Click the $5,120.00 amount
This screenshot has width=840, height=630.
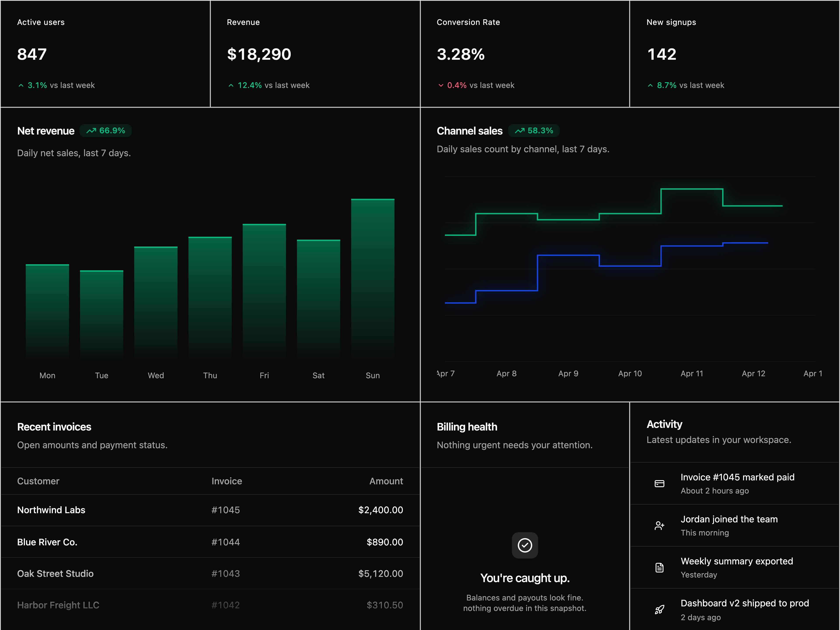381,573
